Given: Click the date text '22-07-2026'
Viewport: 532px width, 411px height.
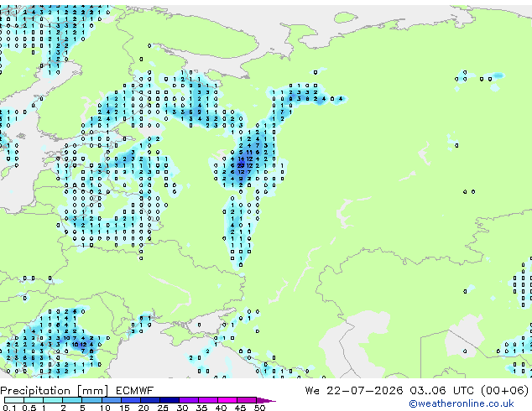Looking at the screenshot, I should (x=365, y=391).
